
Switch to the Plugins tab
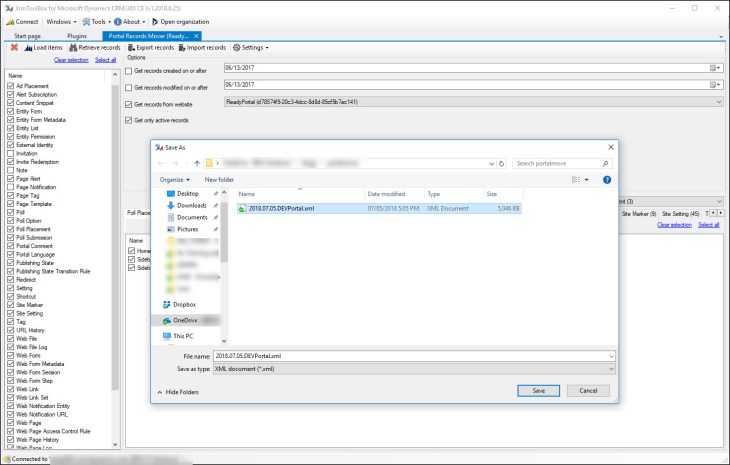pos(77,36)
